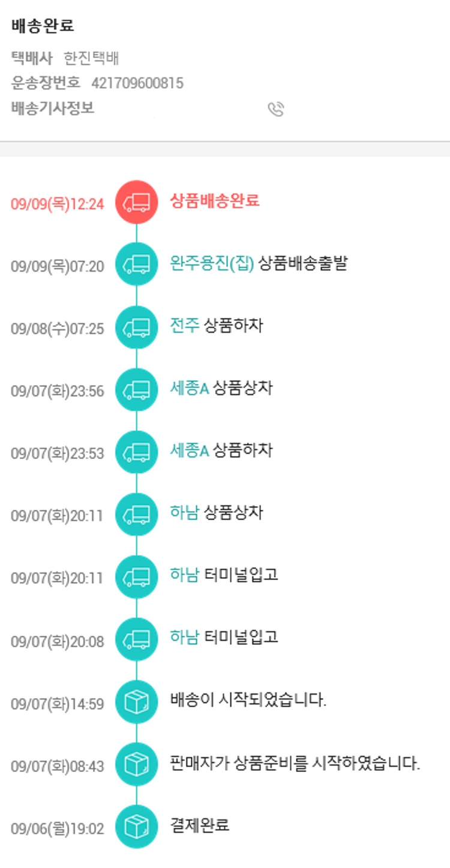The image size is (450, 868).
Task: Click truck icon next to 전주 상품하차
Action: 136,327
